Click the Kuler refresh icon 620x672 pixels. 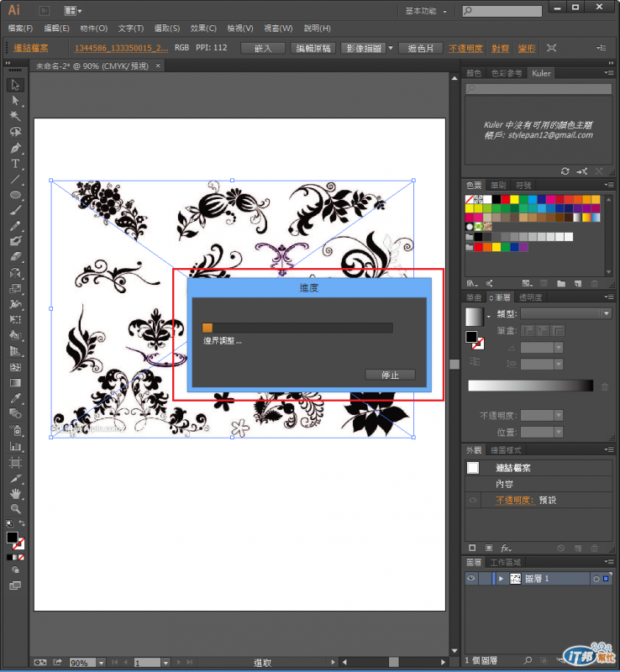pos(565,171)
